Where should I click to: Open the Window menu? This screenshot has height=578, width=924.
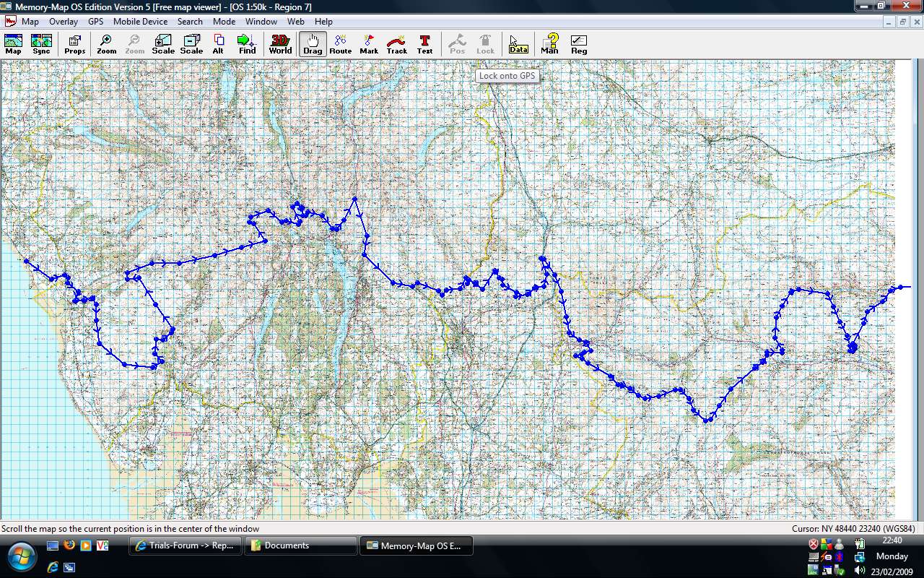[261, 22]
